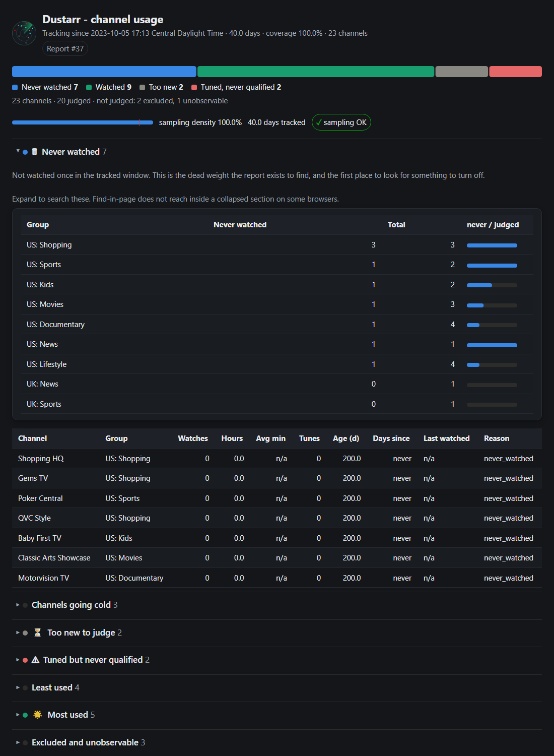Viewport: 554px width, 756px height.
Task: Click the Never watched 7 legend entry
Action: click(x=45, y=87)
